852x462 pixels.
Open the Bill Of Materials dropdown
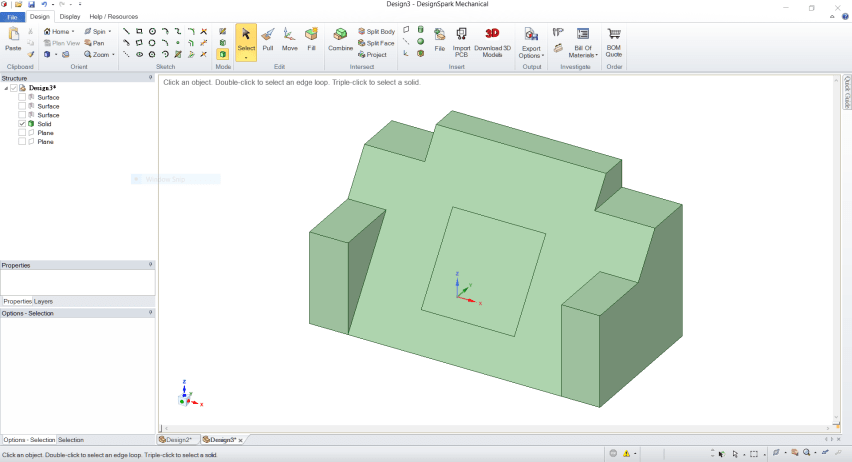click(x=582, y=52)
